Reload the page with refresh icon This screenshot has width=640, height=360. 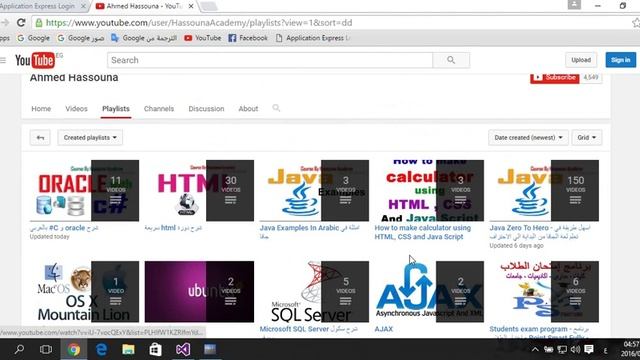pyautogui.click(x=21, y=23)
